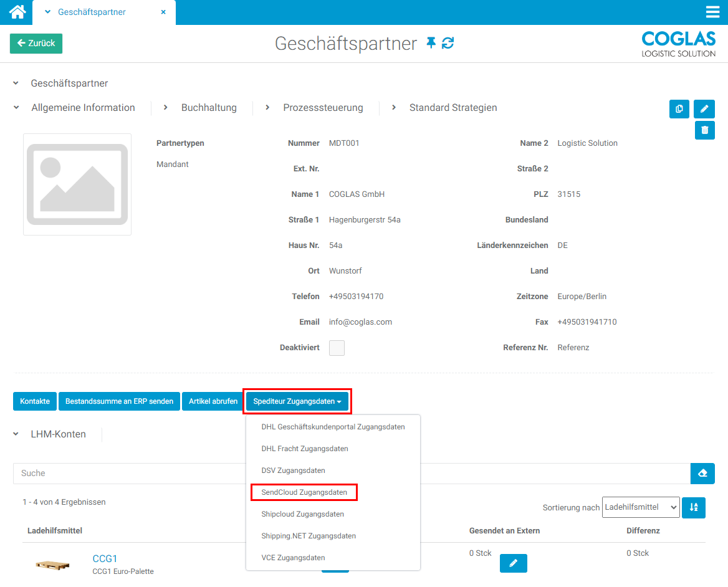Toggle sort direction icon button
Image resolution: width=728 pixels, height=587 pixels.
click(693, 508)
